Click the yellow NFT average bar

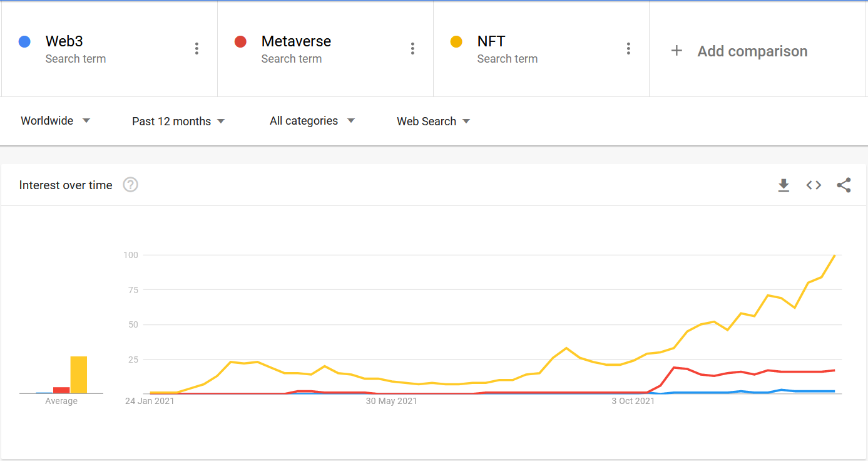79,375
